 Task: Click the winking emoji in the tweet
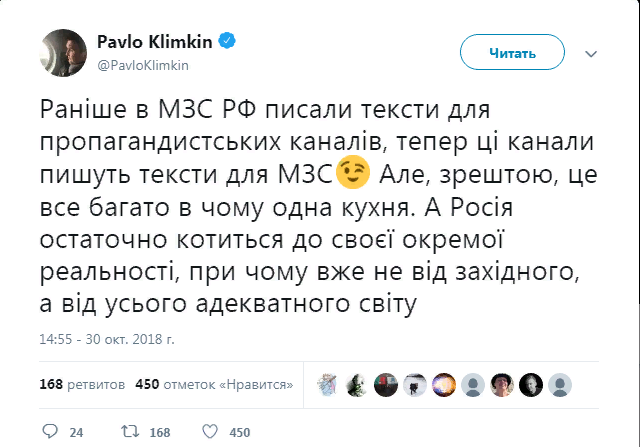[x=349, y=176]
